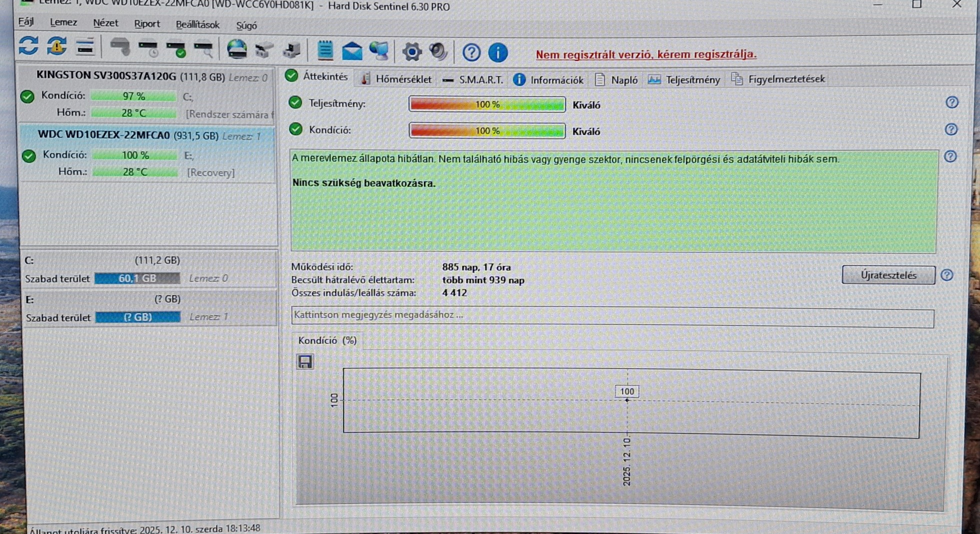
Task: Open the Nézet menu
Action: click(105, 23)
